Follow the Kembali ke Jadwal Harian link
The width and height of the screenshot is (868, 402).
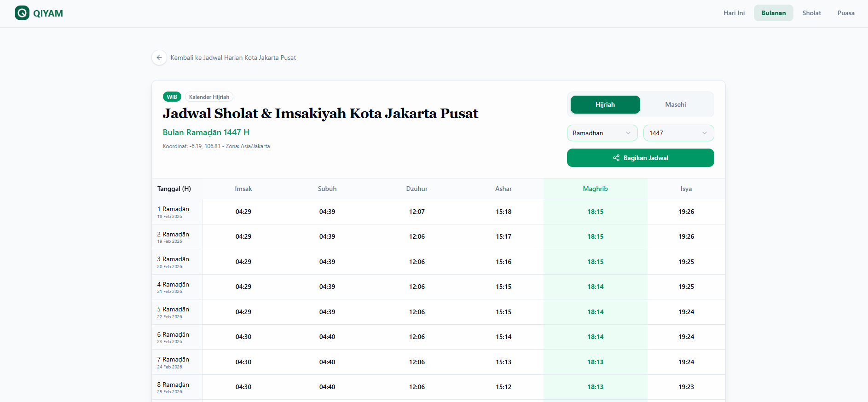[x=233, y=57]
